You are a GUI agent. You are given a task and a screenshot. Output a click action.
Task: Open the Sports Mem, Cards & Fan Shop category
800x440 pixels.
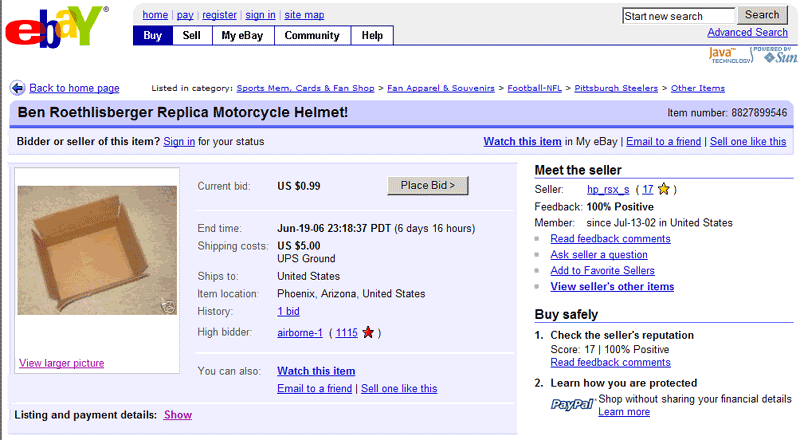tap(306, 88)
